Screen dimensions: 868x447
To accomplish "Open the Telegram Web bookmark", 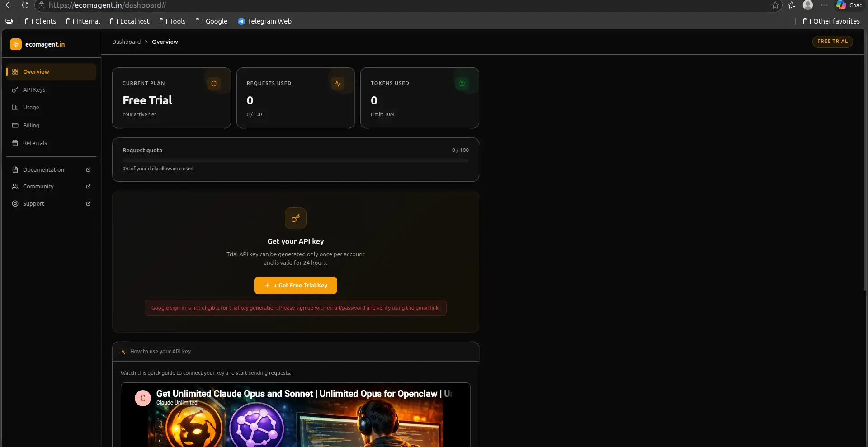I will point(264,21).
